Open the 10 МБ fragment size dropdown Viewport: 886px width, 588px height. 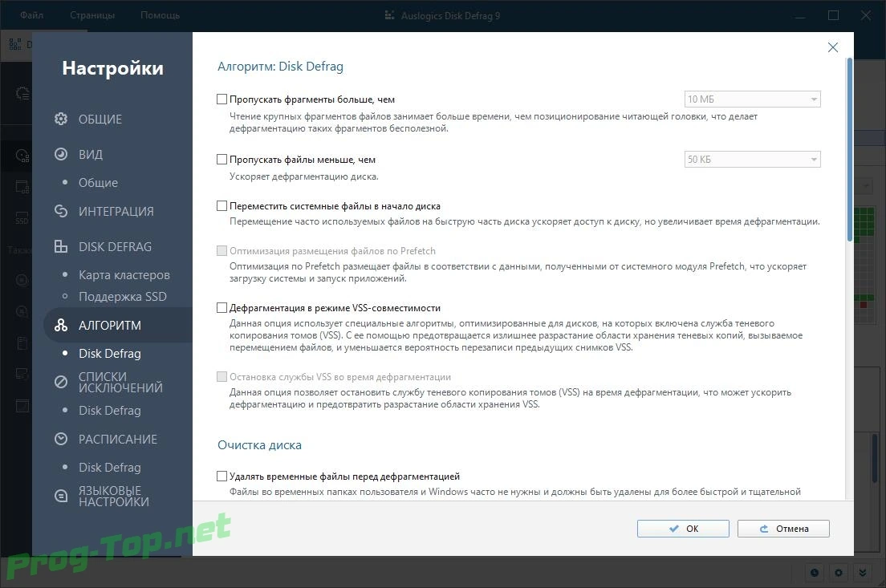pos(752,99)
